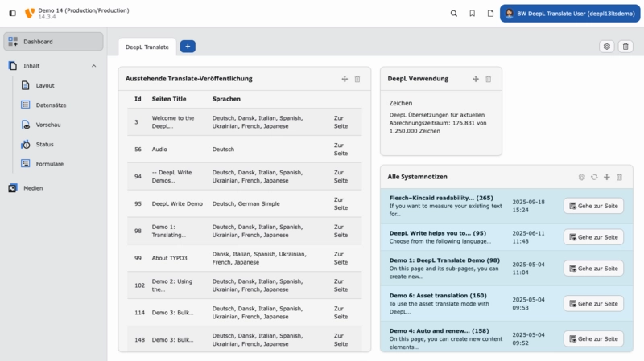Open the Formulare module
Screen dimensions: 644x361
[x=49, y=164]
